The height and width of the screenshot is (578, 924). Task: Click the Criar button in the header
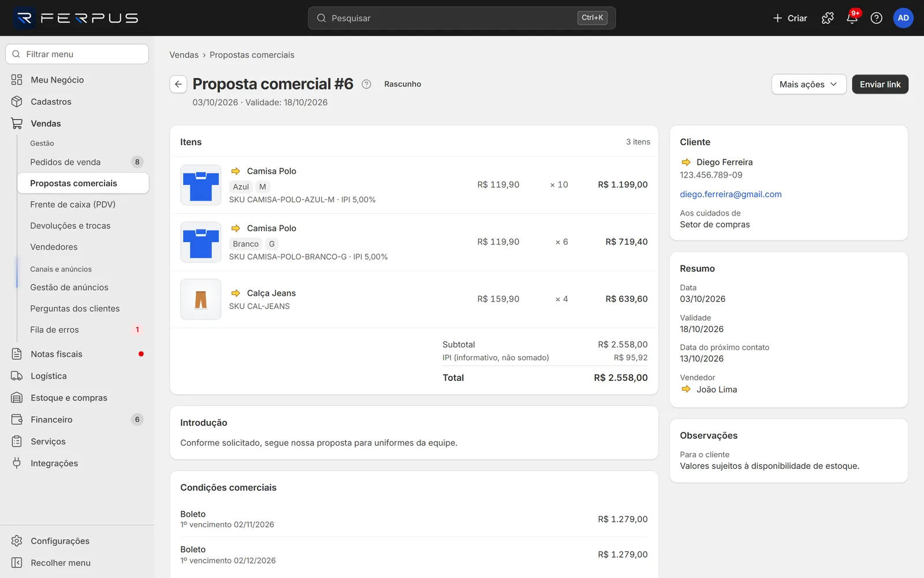tap(790, 18)
